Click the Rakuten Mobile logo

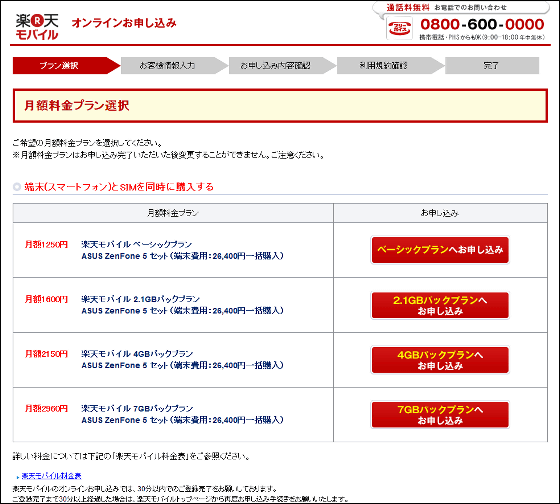37,27
